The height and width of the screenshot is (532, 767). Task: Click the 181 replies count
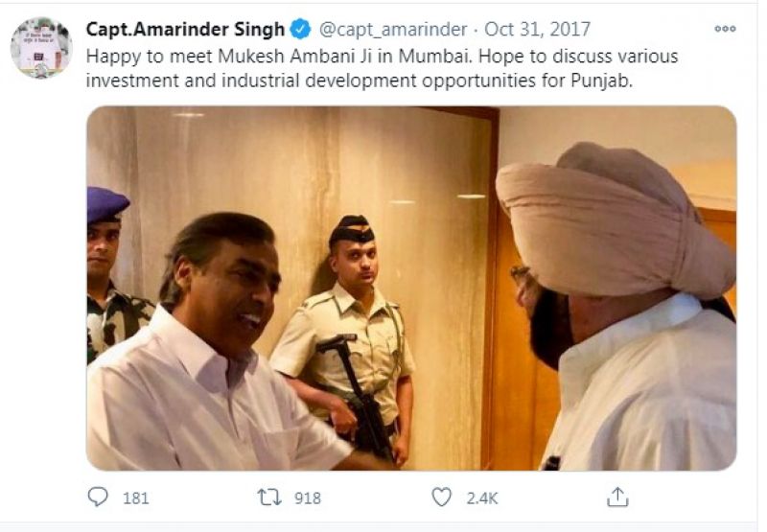pyautogui.click(x=137, y=497)
